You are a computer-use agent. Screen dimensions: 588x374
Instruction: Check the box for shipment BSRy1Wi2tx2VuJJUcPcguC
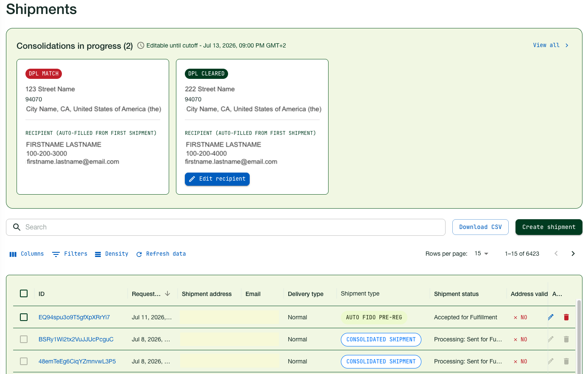[x=24, y=339]
